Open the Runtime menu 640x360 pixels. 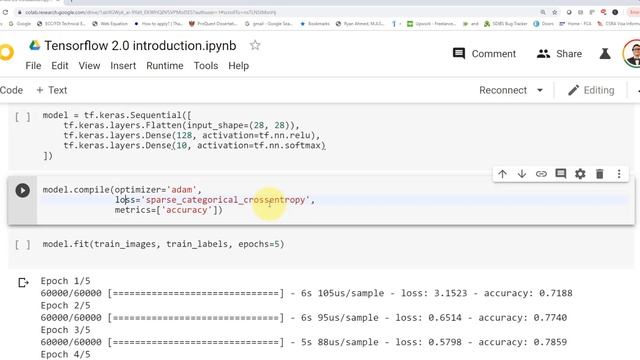click(x=164, y=66)
